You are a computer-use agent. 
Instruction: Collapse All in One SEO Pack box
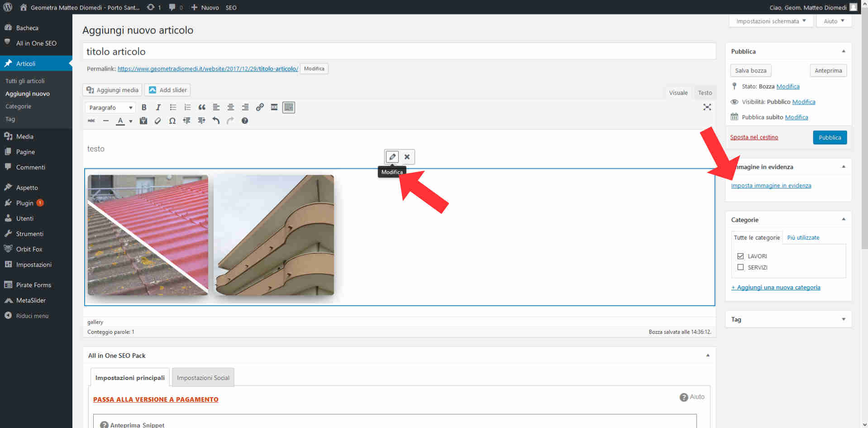[708, 356]
